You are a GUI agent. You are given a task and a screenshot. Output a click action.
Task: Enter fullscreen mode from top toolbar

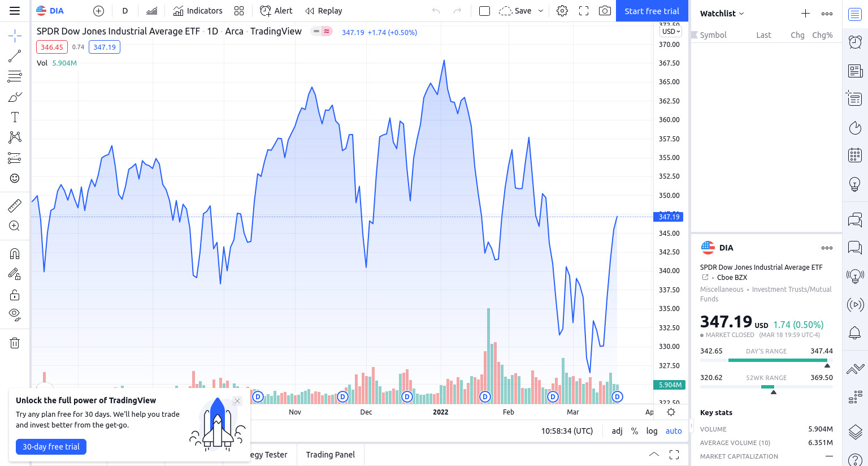pos(584,11)
